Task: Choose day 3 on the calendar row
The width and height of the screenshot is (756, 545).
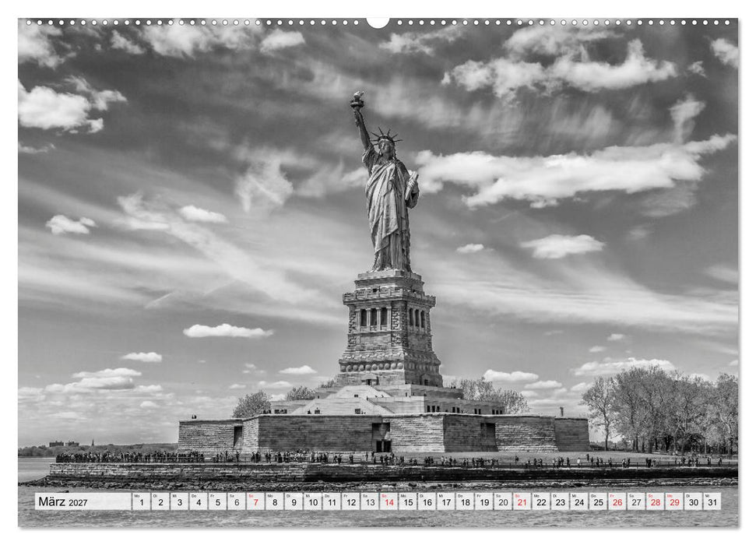Action: pyautogui.click(x=179, y=501)
